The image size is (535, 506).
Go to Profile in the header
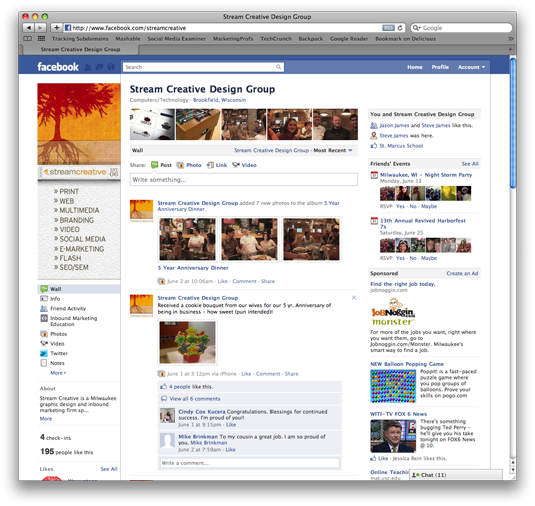[440, 67]
